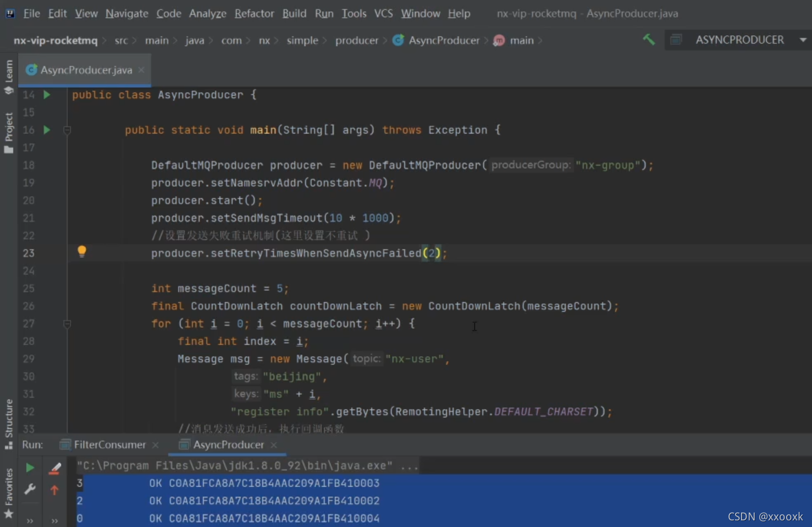Open the Code menu
The height and width of the screenshot is (527, 812).
[169, 13]
